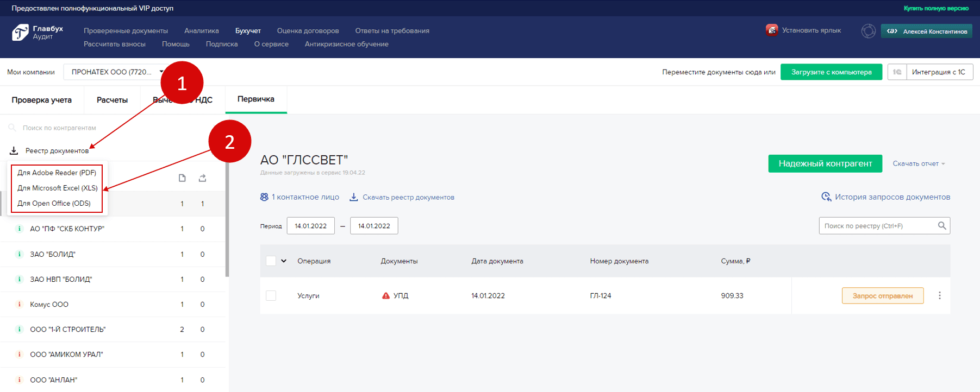This screenshot has height=392, width=980.
Task: Click the info icon for Комус ООО
Action: (20, 304)
